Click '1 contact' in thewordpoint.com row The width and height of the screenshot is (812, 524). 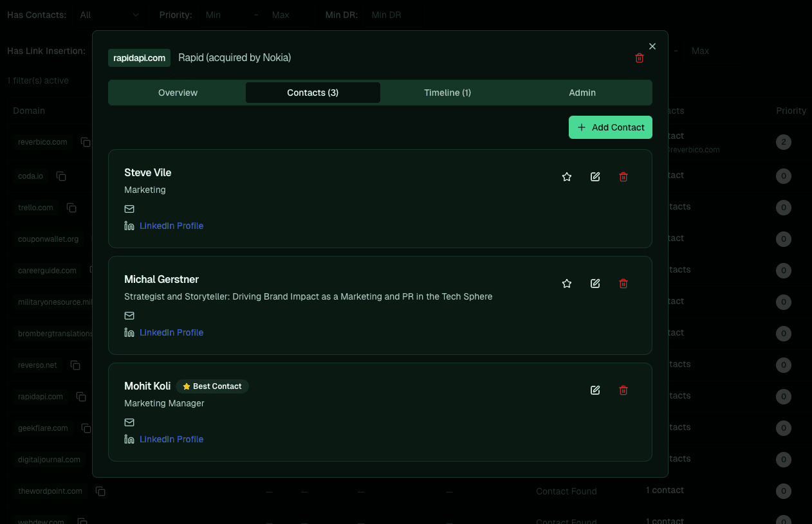point(665,490)
